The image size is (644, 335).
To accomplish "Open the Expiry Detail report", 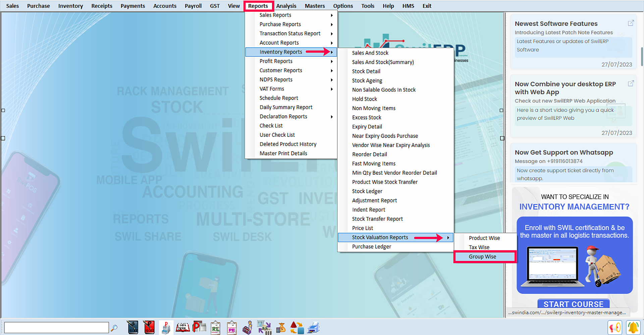I will [395, 127].
